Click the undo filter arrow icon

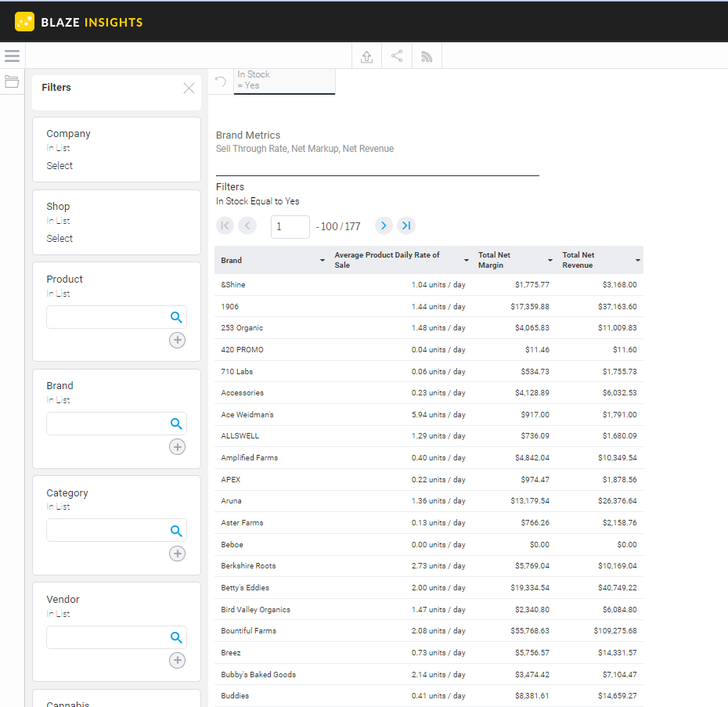(221, 81)
